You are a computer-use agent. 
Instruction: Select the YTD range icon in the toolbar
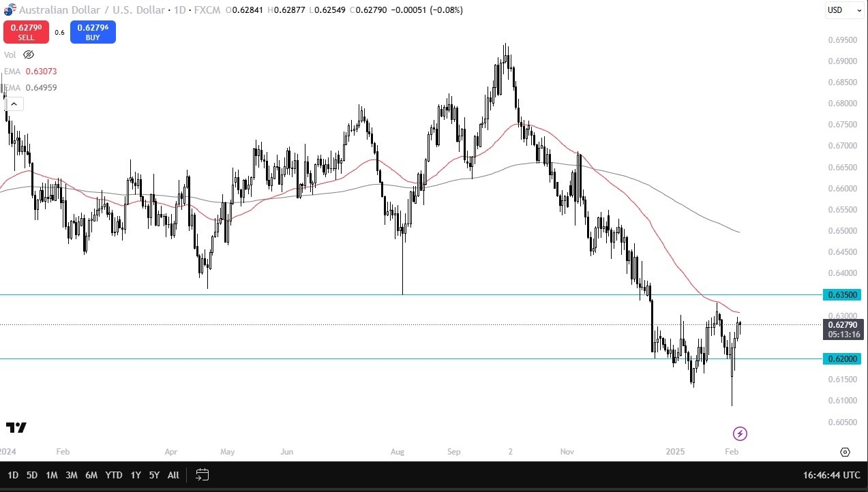pos(113,475)
